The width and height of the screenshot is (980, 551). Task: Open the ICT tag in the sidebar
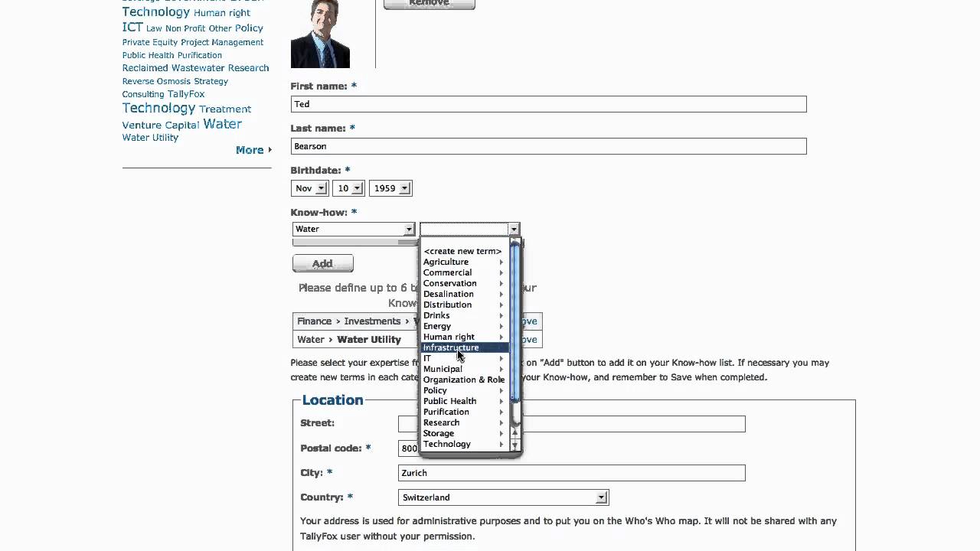tap(132, 27)
